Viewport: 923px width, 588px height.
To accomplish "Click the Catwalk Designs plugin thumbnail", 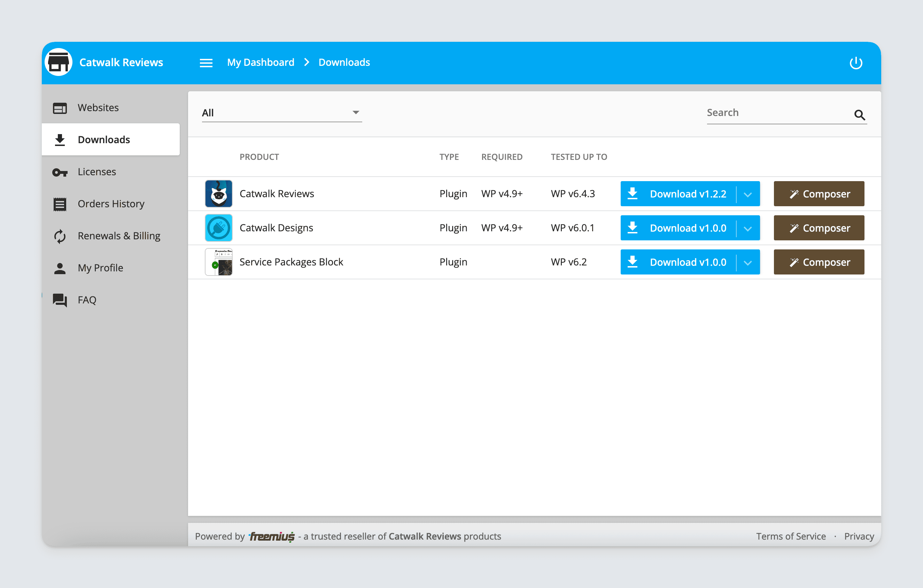I will click(x=218, y=228).
